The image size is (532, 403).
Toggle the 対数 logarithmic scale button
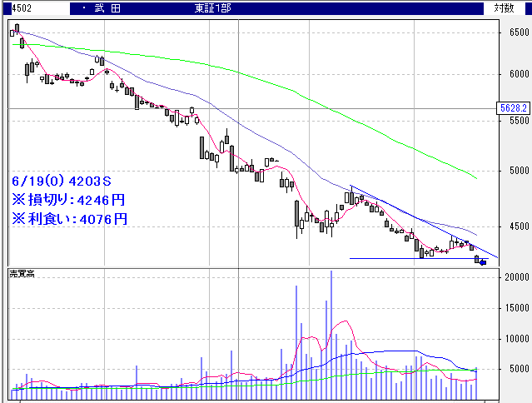coord(504,7)
